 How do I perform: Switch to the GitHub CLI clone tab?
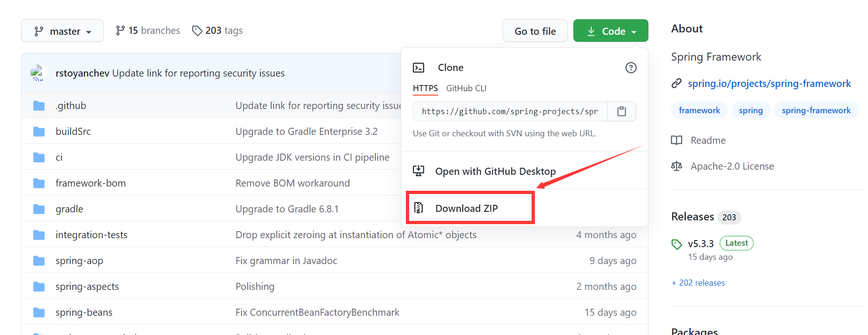(466, 88)
